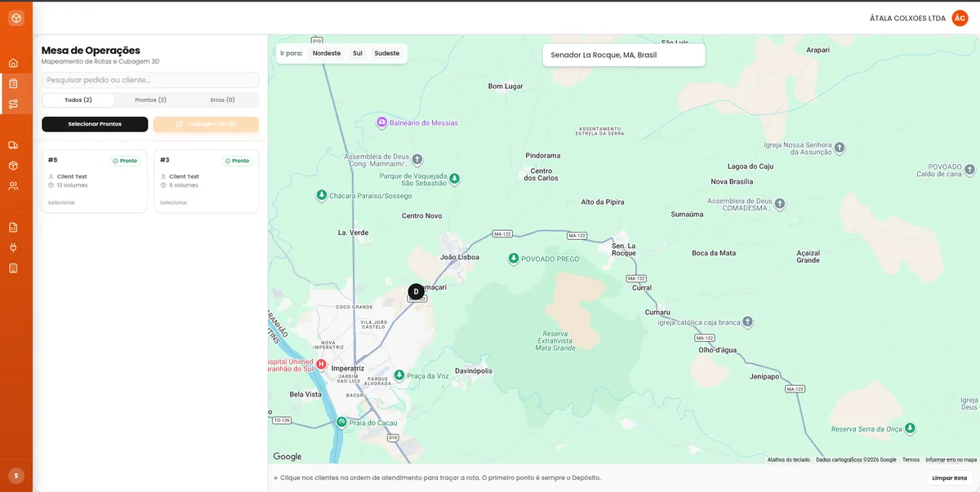Open the clipboard orders sidebar icon

tap(13, 83)
